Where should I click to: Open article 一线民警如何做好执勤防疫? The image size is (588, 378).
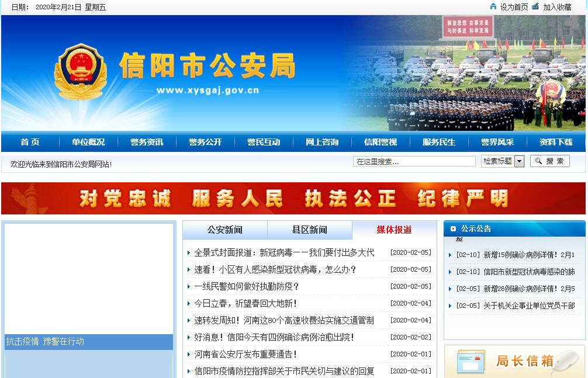(x=247, y=286)
